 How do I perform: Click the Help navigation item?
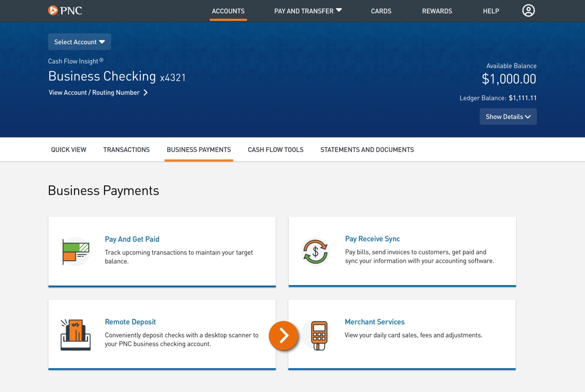(491, 11)
